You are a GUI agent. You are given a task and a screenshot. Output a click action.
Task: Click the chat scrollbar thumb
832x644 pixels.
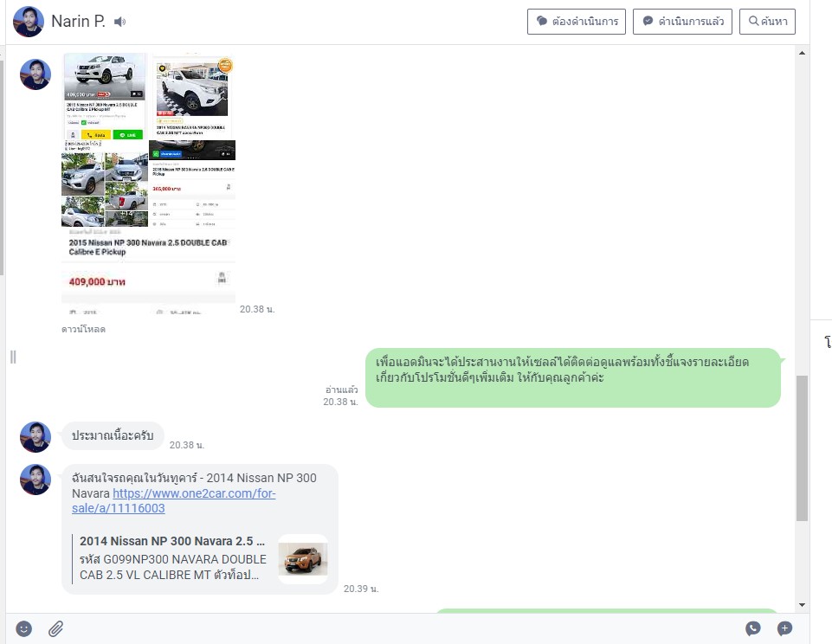click(x=802, y=448)
